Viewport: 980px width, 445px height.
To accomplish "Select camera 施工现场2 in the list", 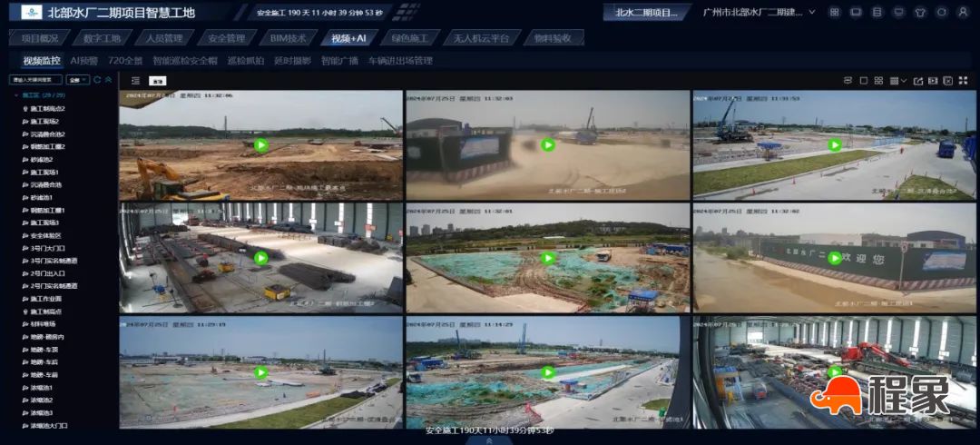I will [x=44, y=122].
